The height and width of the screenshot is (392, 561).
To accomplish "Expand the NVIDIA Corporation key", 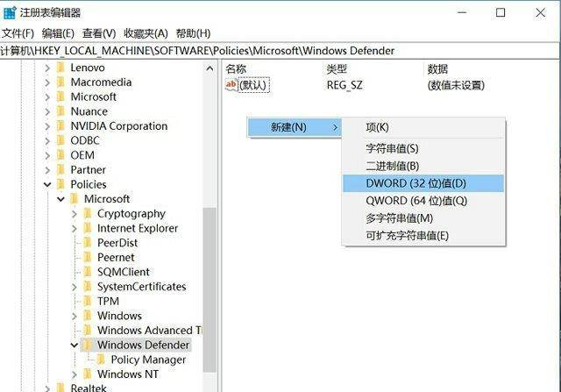I will [47, 126].
